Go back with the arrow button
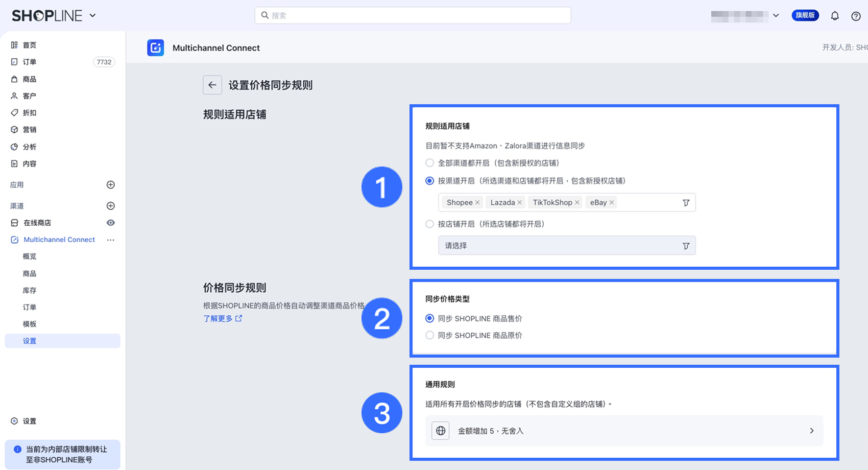The height and width of the screenshot is (470, 868). click(212, 85)
